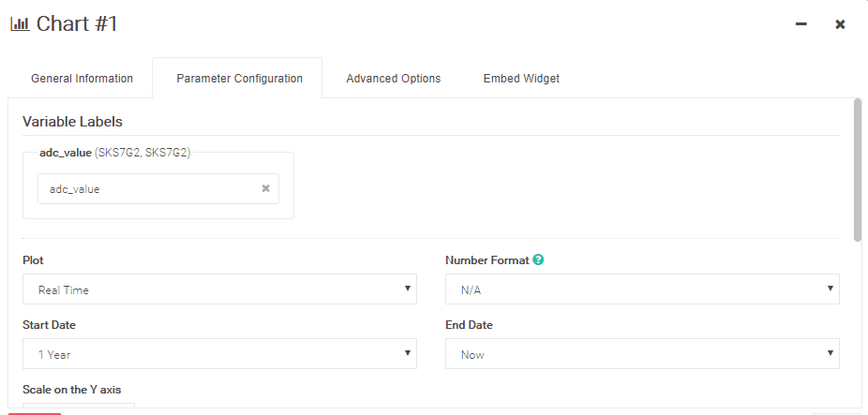Click the dialog's vertical scrollbar

857,169
